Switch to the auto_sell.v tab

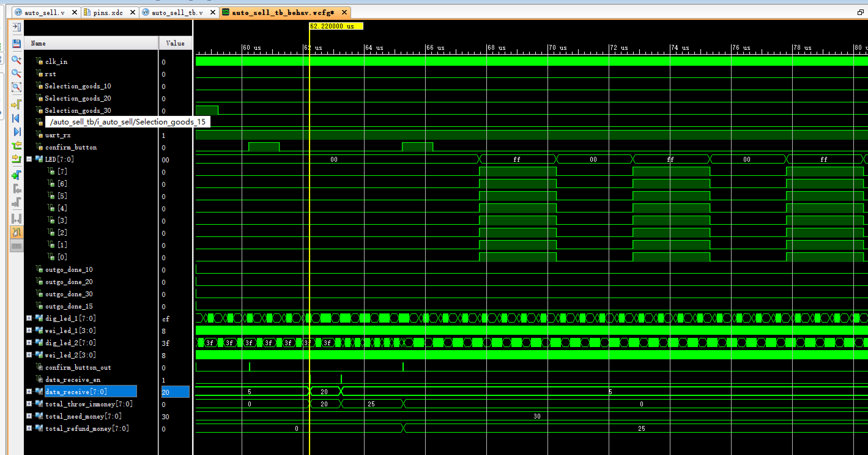[x=44, y=13]
